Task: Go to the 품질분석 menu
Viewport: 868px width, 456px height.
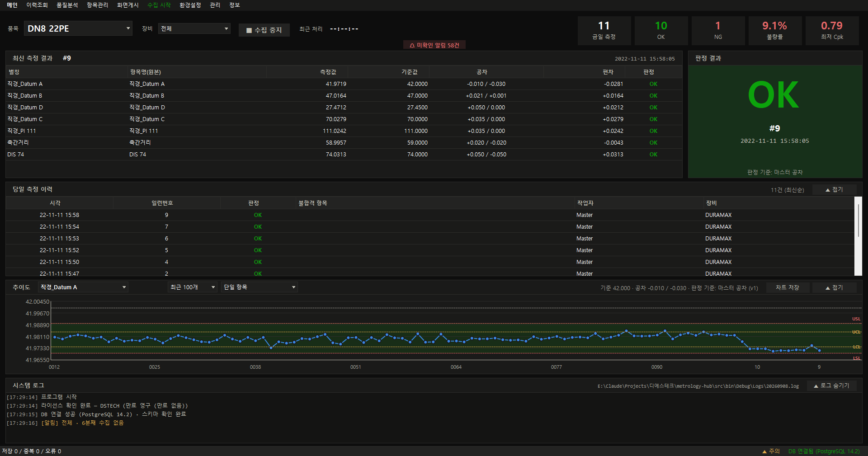Action: pyautogui.click(x=67, y=5)
